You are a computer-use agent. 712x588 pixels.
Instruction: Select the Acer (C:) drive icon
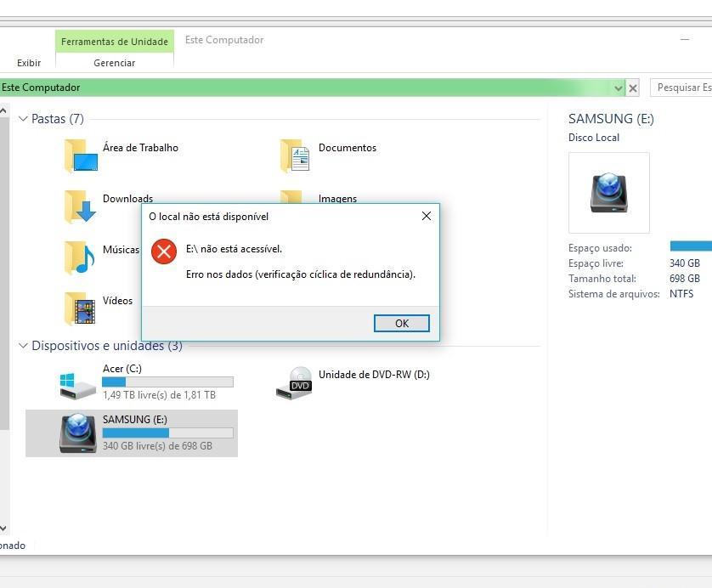click(x=77, y=386)
